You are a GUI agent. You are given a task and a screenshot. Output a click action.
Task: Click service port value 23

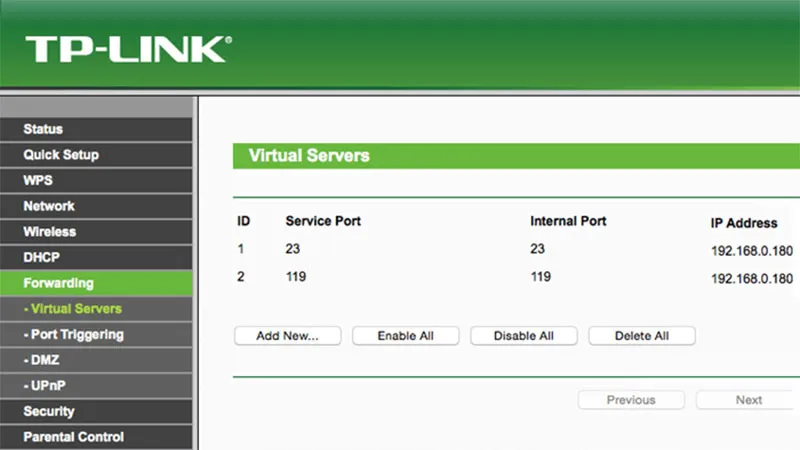[292, 249]
